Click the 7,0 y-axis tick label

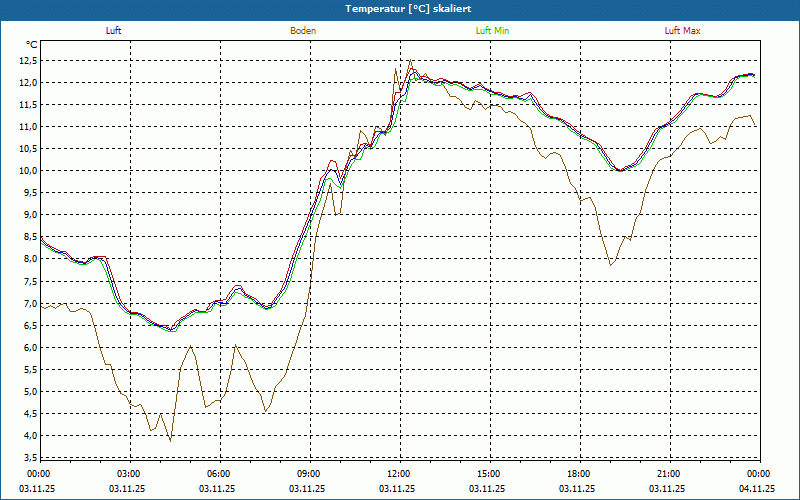[26, 303]
